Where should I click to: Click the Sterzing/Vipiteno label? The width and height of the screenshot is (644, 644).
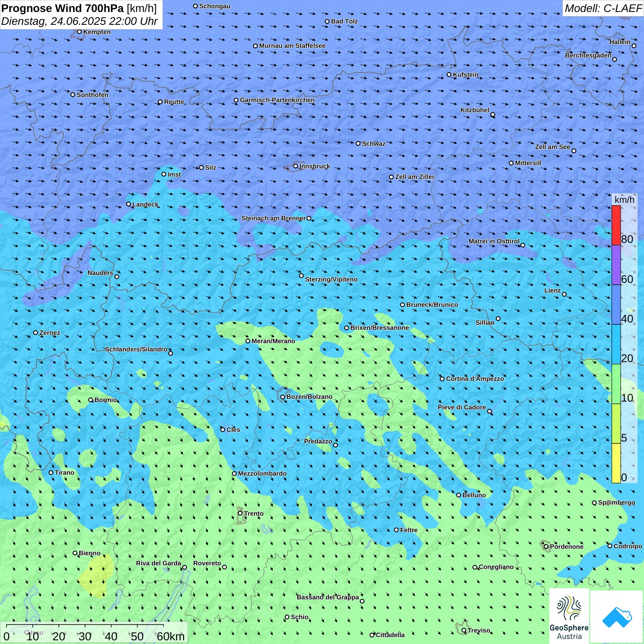tap(331, 279)
